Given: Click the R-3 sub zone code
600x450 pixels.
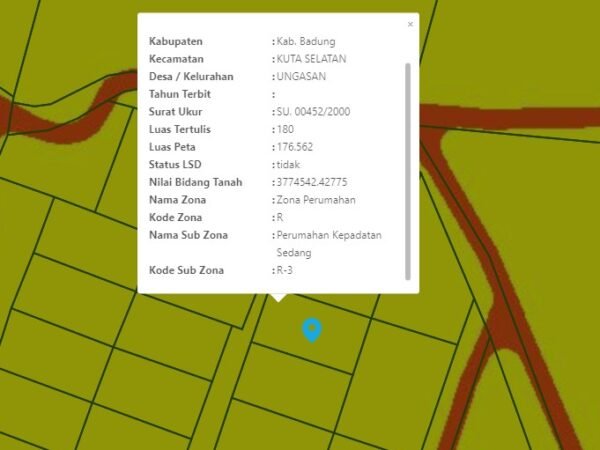Looking at the screenshot, I should pos(285,270).
